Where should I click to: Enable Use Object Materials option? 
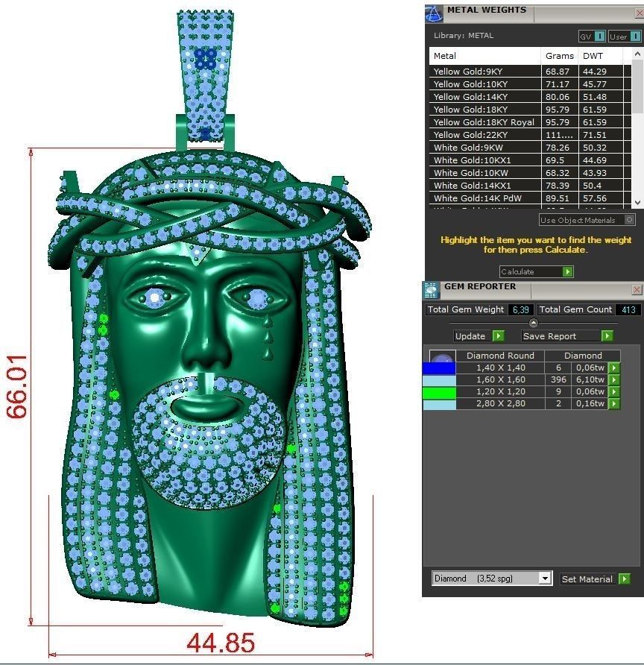(587, 220)
